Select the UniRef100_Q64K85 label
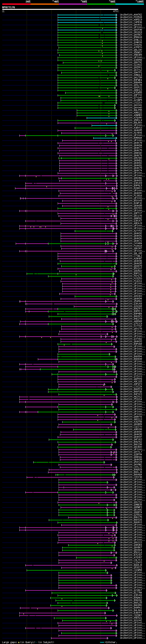This screenshot has height=644, width=146. tap(131, 130)
